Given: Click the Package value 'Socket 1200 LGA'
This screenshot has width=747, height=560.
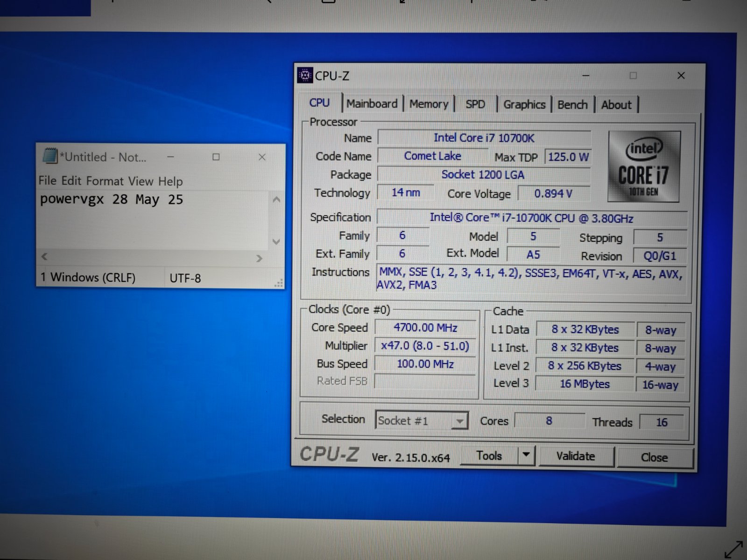Looking at the screenshot, I should pos(483,175).
